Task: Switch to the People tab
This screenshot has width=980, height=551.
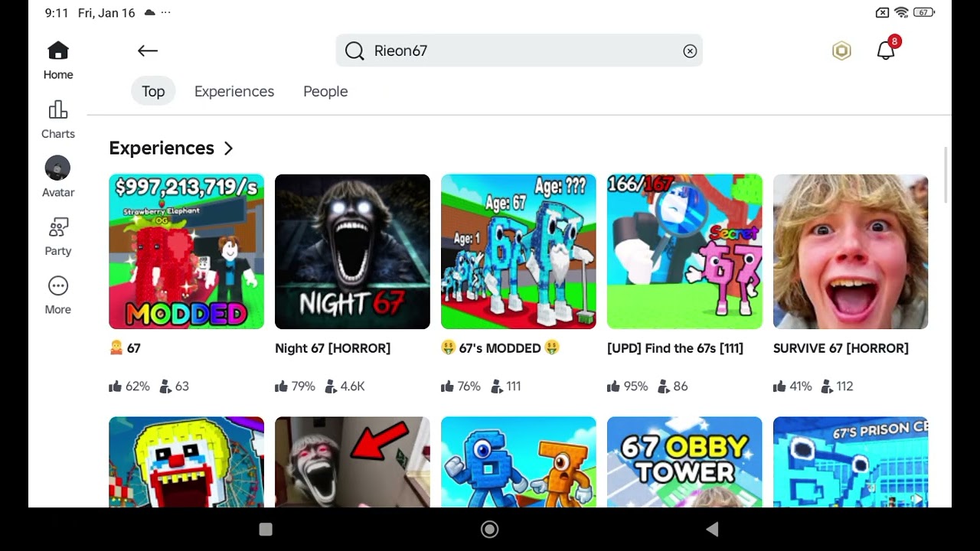Action: pos(325,92)
